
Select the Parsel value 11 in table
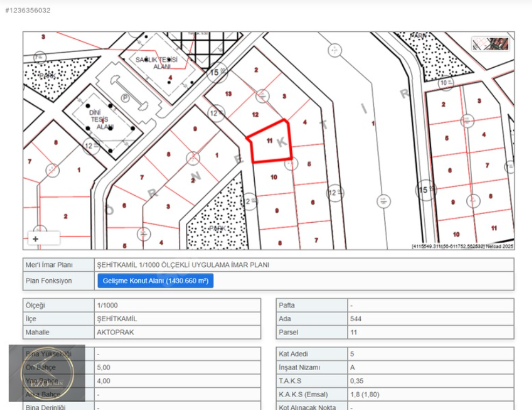[354, 333]
